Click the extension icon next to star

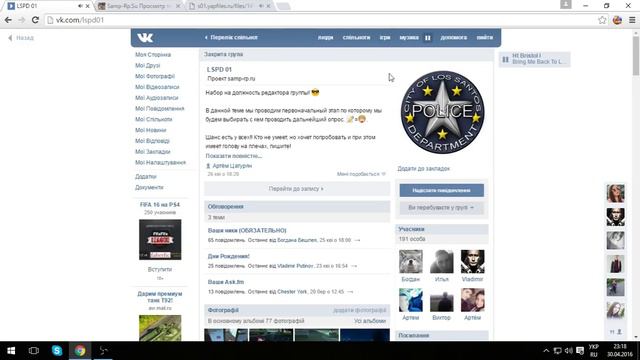pyautogui.click(x=617, y=20)
